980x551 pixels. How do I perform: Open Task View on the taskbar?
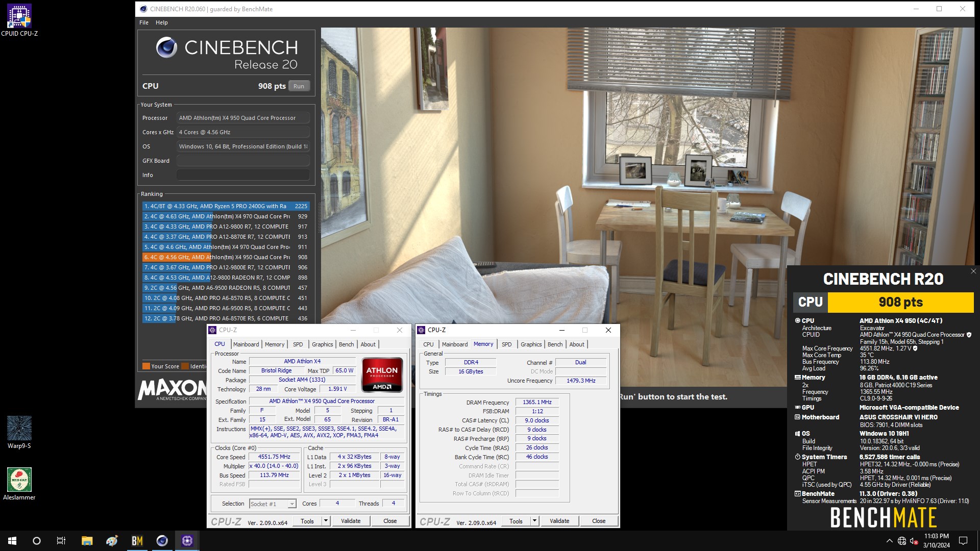61,541
